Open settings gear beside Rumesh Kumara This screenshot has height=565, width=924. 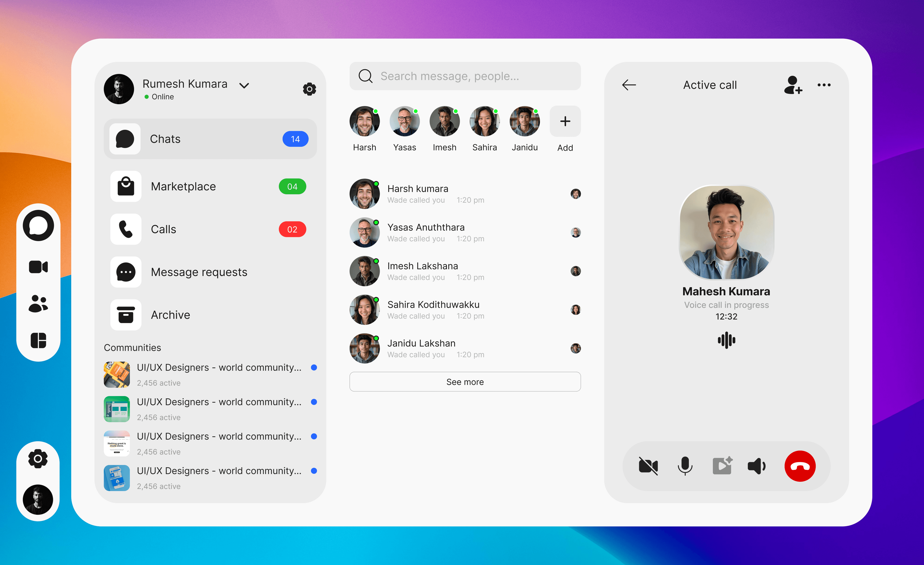click(309, 89)
